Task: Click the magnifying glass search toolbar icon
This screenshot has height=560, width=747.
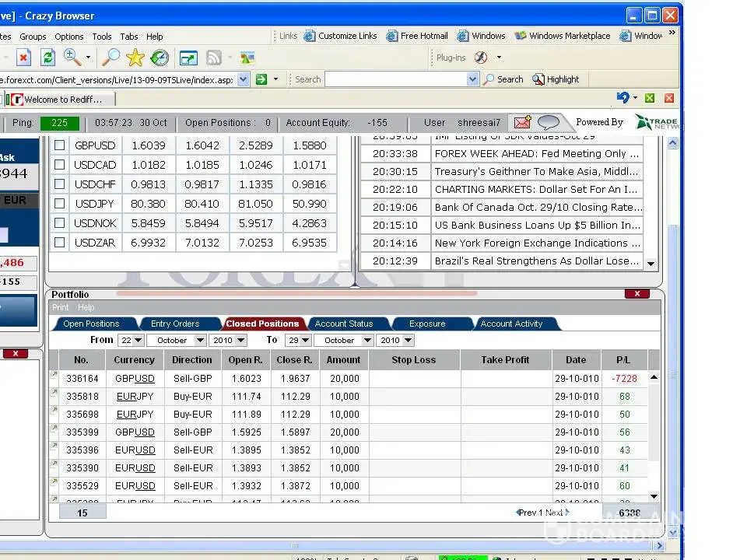Action: pos(111,58)
